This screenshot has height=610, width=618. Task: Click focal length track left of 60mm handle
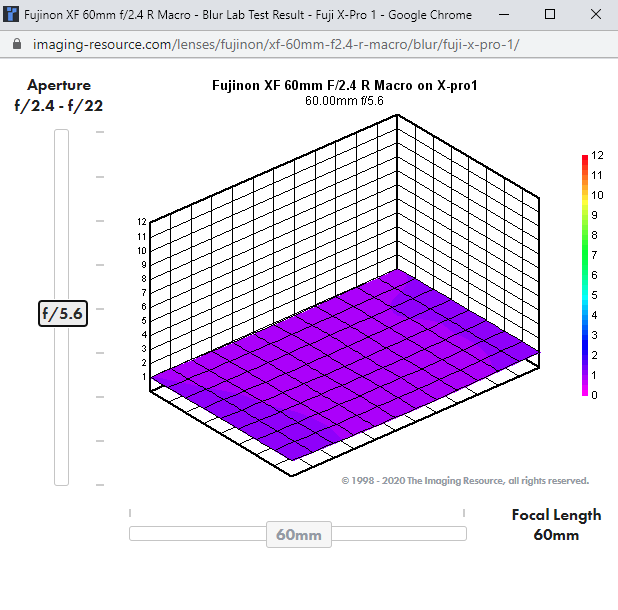(198, 534)
